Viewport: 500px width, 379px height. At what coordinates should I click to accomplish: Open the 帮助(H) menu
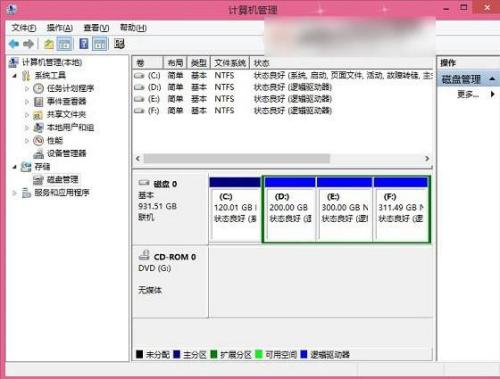133,28
